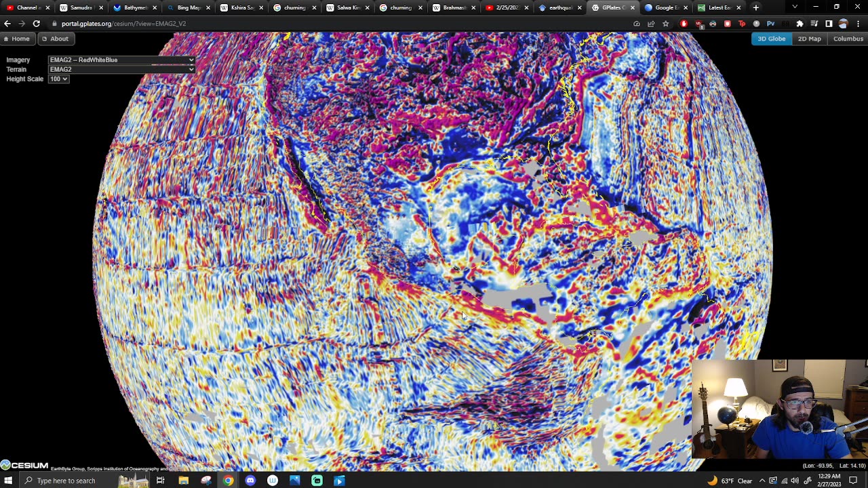Open the Windows Start menu
868x488 pixels.
pos(9,481)
